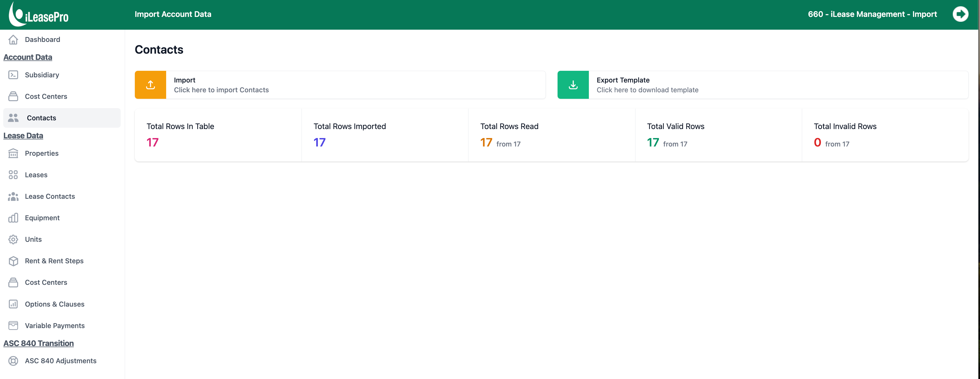The image size is (980, 379).
Task: Click the Subsidiary terminal icon
Action: pos(13,75)
